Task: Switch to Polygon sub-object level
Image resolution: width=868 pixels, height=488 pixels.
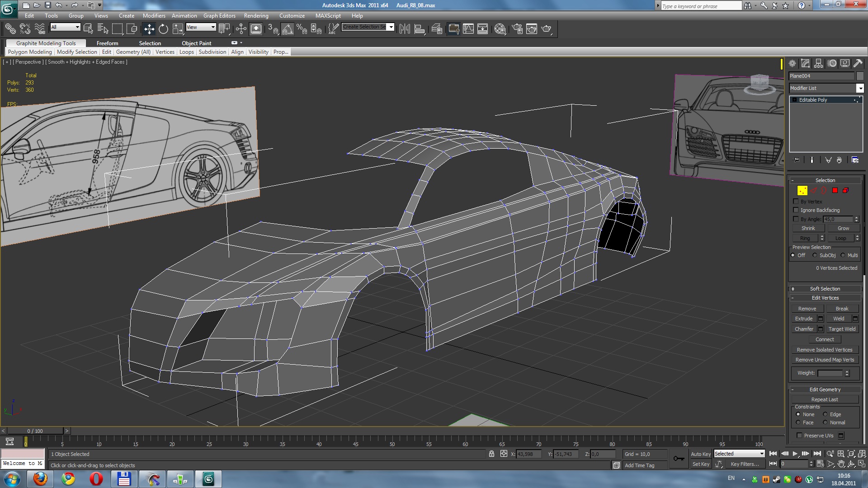Action: [x=835, y=191]
